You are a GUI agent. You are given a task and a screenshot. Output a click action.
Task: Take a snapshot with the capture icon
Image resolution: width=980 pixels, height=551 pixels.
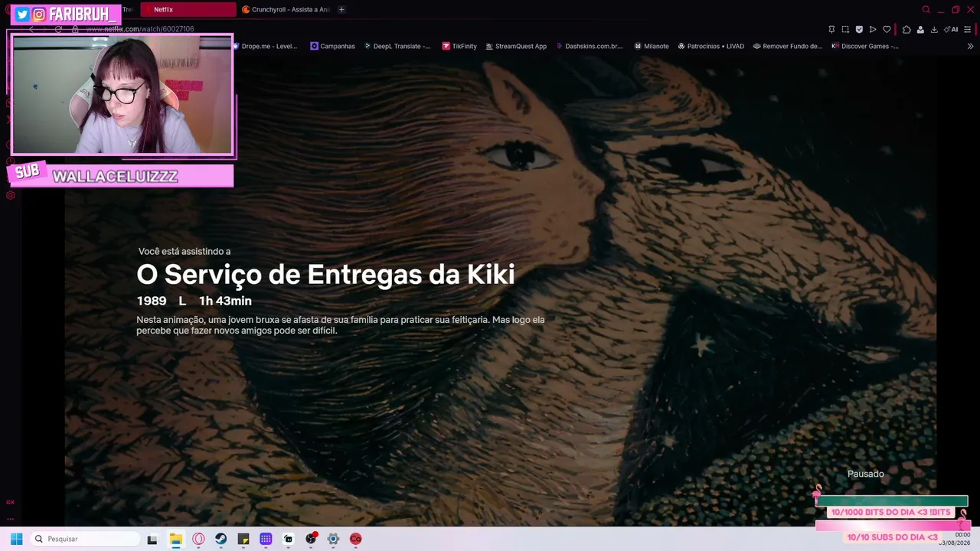[x=845, y=30]
